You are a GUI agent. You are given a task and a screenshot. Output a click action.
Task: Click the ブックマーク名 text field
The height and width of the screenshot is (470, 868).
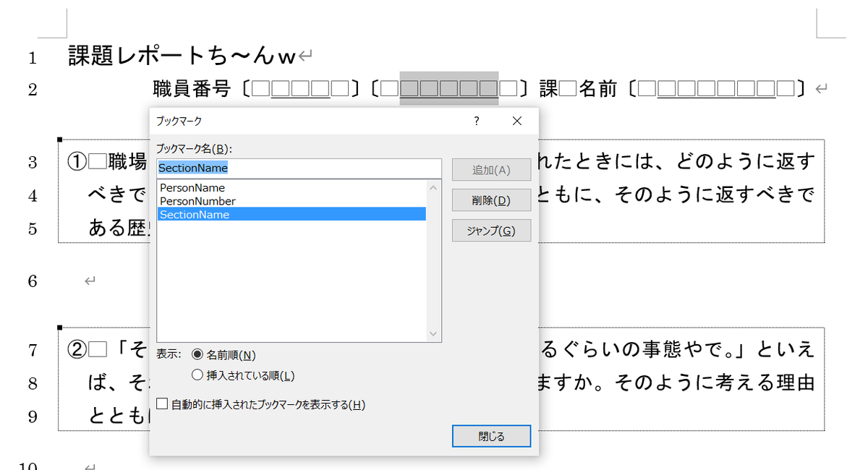click(299, 168)
